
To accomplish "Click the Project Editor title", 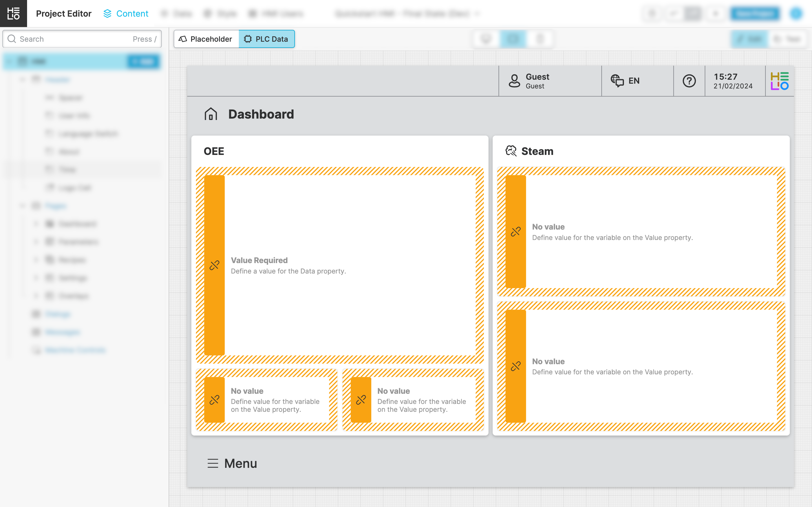I will pyautogui.click(x=63, y=14).
